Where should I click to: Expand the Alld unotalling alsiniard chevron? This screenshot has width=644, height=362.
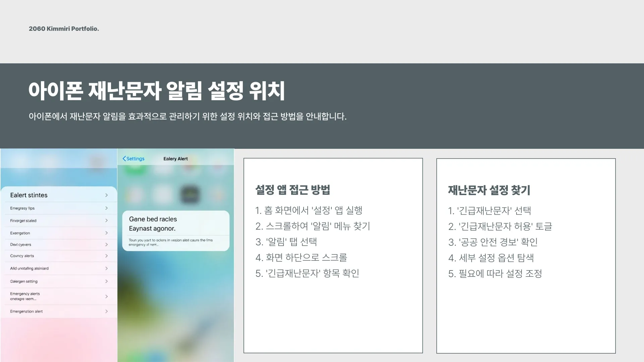pos(106,268)
